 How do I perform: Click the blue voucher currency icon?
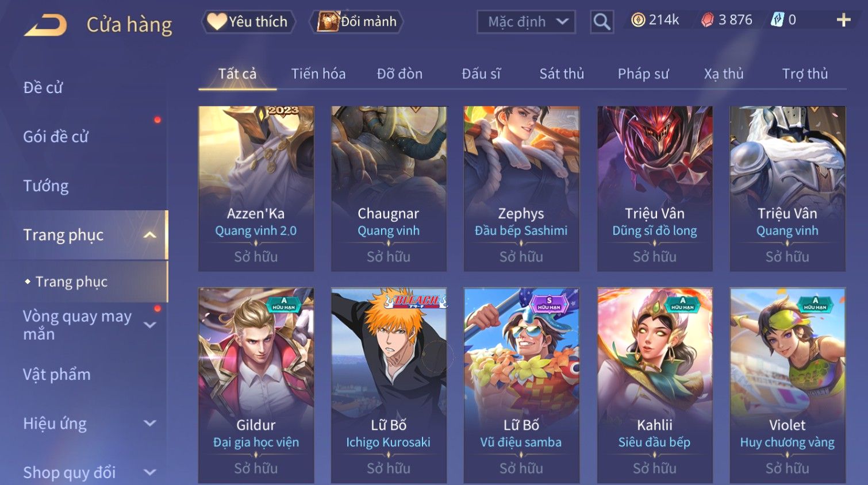(777, 20)
